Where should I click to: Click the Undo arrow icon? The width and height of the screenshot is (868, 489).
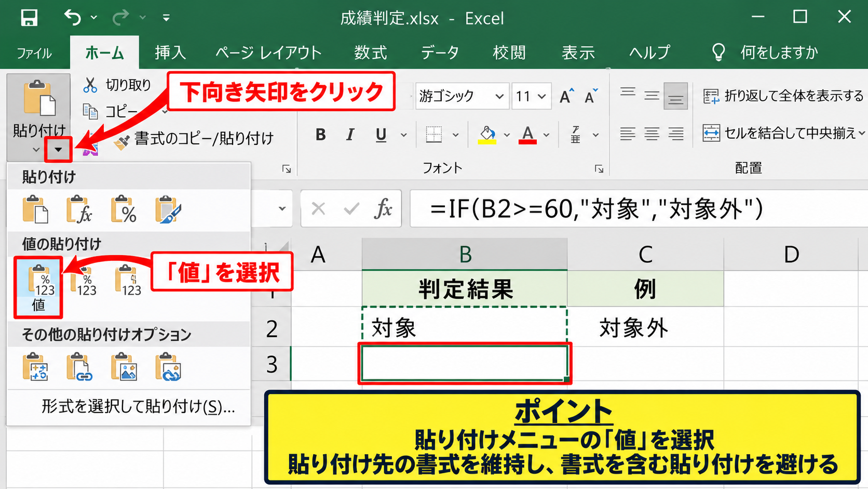point(73,18)
